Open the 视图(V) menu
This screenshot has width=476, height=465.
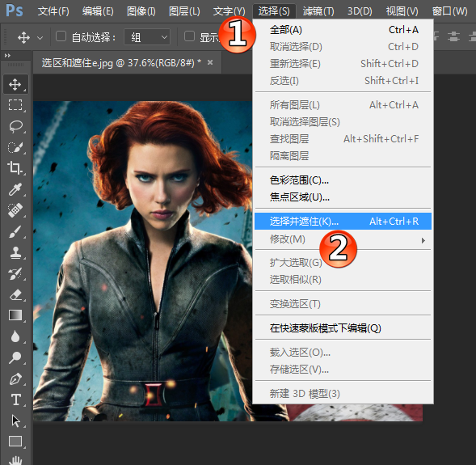[402, 11]
